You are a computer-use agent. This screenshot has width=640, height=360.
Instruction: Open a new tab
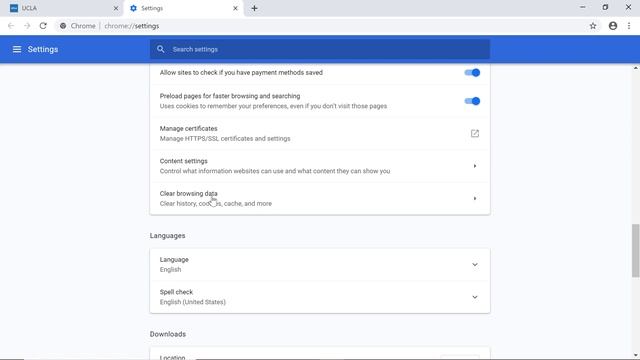[x=254, y=8]
